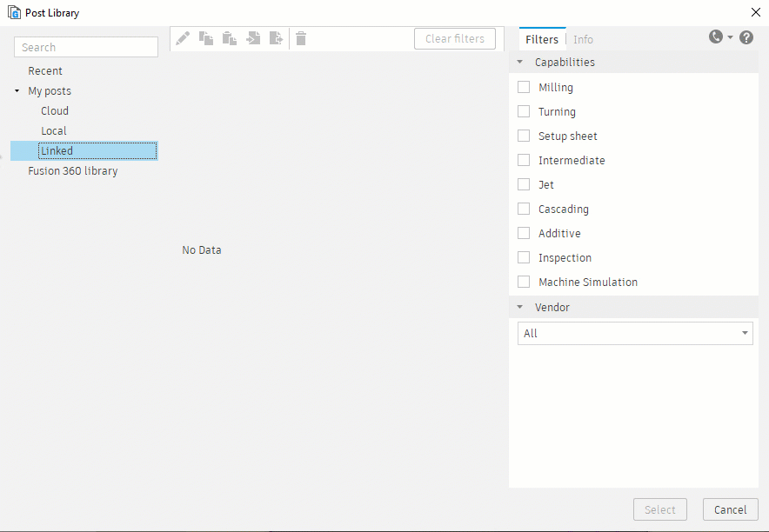Viewport: 769px width, 532px height.
Task: Select the Cloud posts folder
Action: 55,110
